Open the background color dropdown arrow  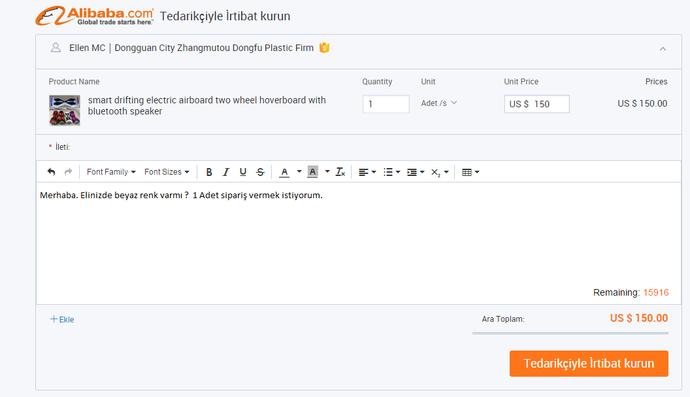327,172
